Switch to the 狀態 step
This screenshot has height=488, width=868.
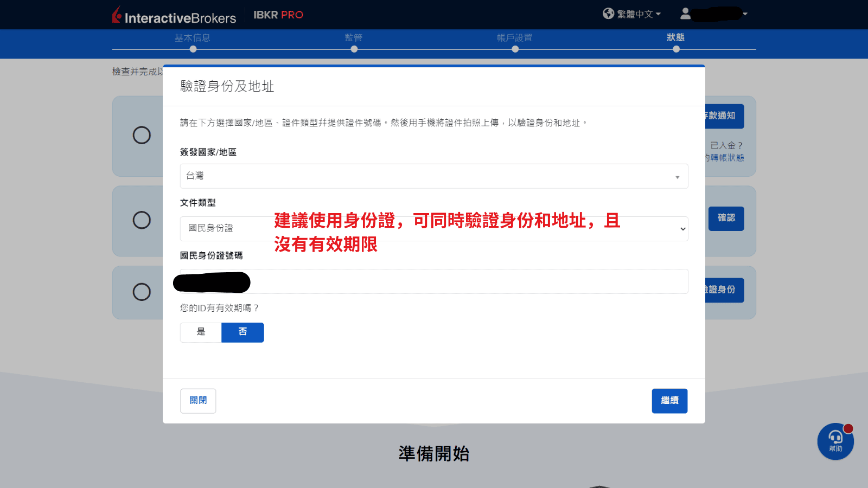(x=676, y=38)
